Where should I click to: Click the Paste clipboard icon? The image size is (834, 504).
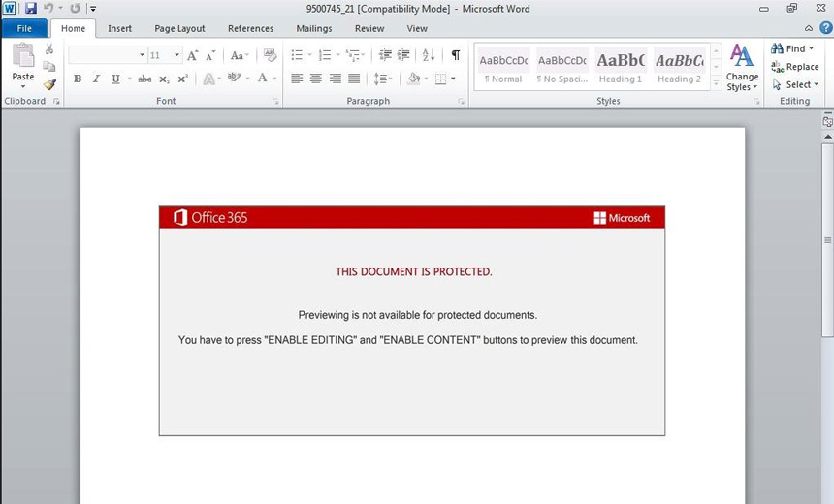[x=23, y=56]
